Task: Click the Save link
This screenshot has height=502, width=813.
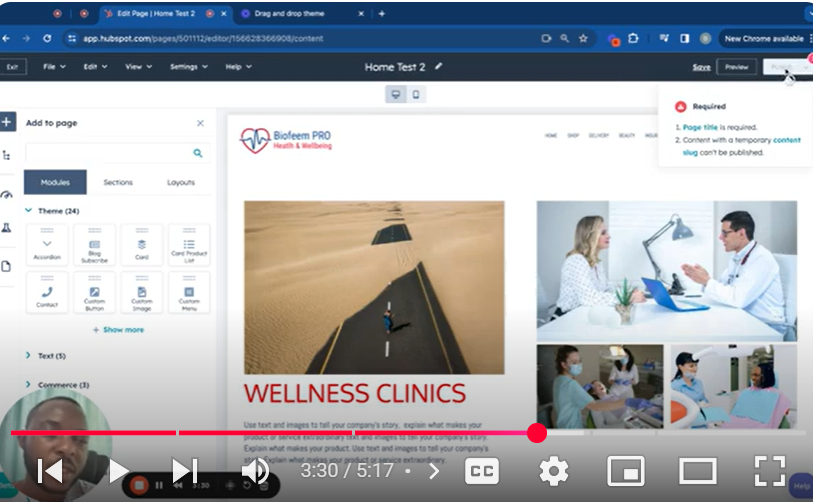Action: point(701,67)
